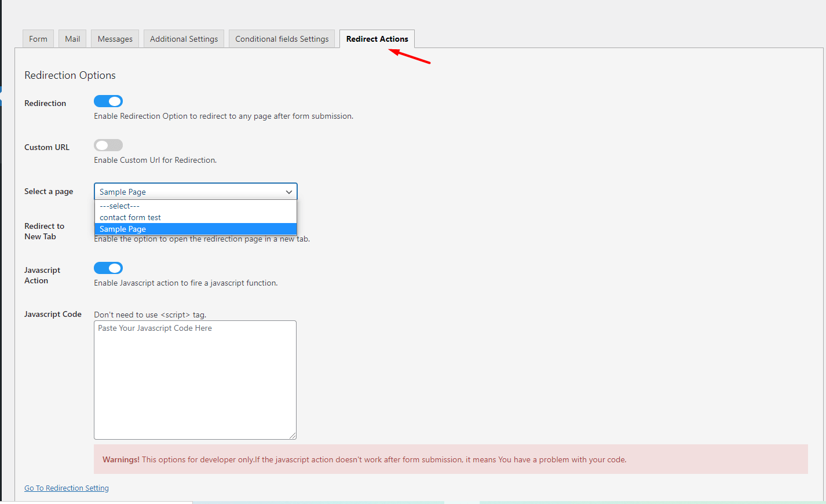This screenshot has height=504, width=826.
Task: Click the Select a page label
Action: (x=49, y=191)
